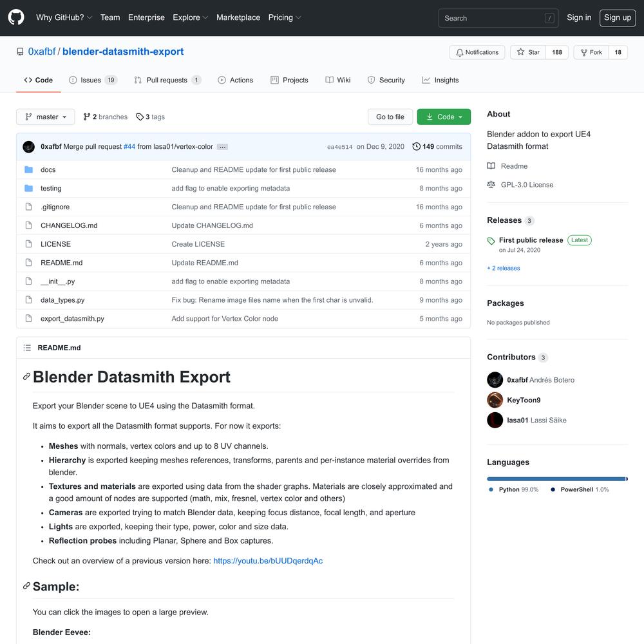Expand the commit message ellipsis button
644x644 pixels.
click(x=222, y=147)
